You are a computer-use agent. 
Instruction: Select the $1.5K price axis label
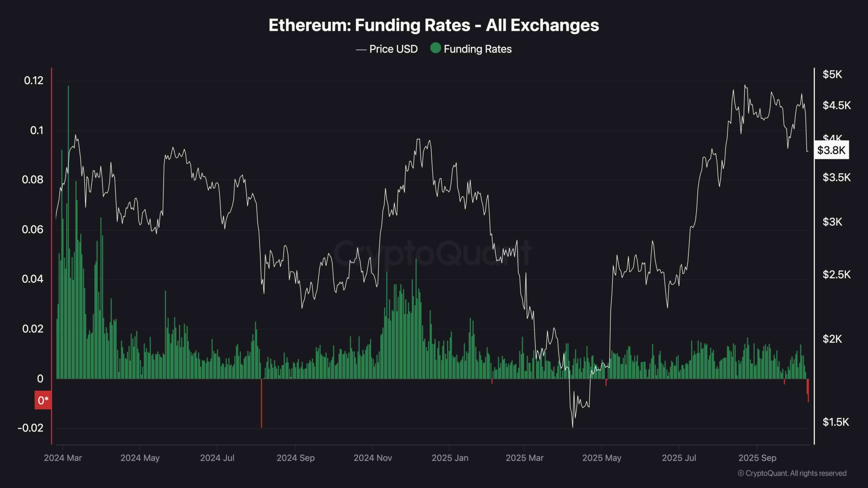pos(835,422)
